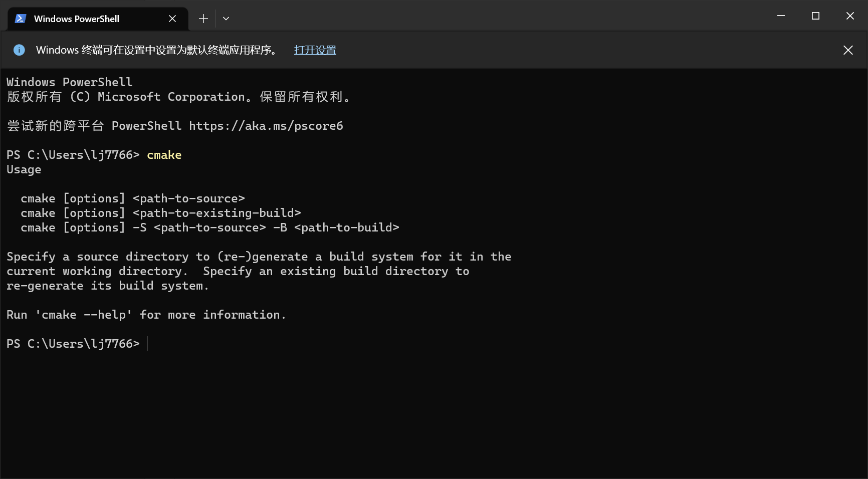Click the empty title bar area beside the tabs
Viewport: 868px width, 479px height.
501,16
